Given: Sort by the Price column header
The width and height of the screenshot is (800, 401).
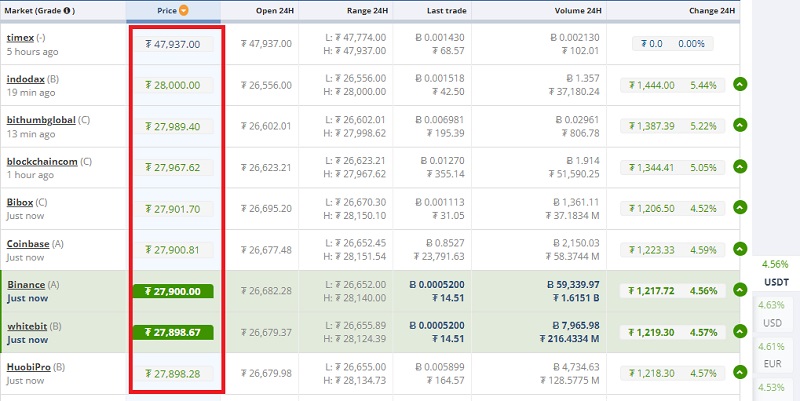Looking at the screenshot, I should click(x=167, y=11).
